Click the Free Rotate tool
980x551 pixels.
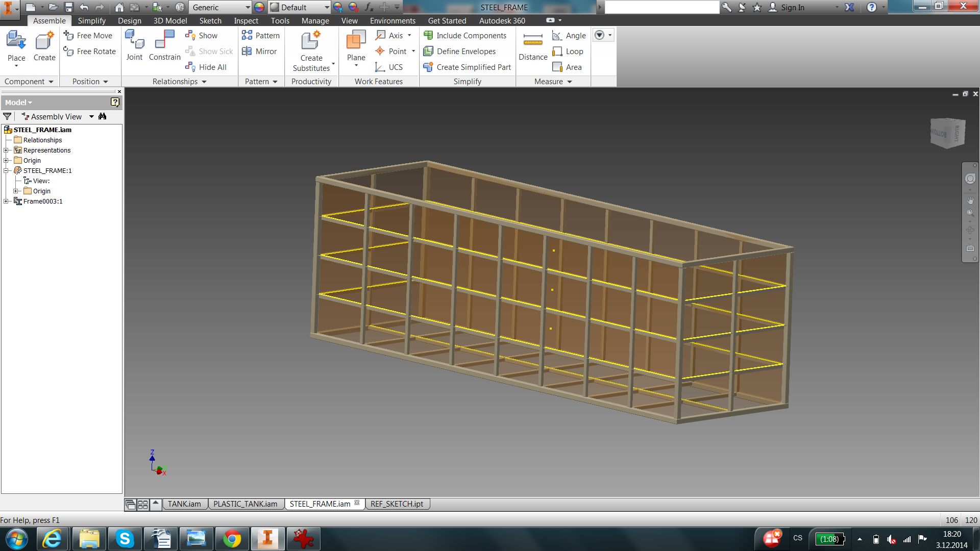coord(90,52)
